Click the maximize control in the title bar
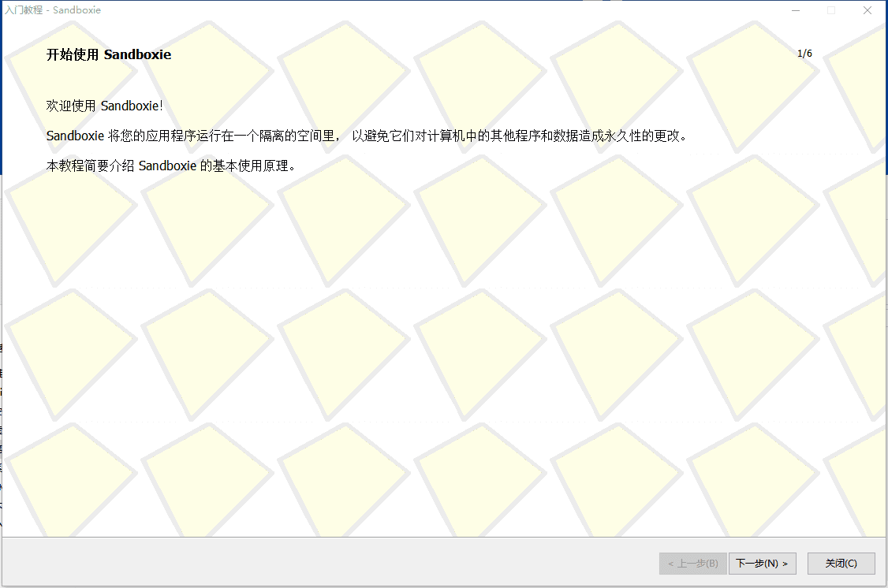This screenshot has height=588, width=888. coord(830,10)
